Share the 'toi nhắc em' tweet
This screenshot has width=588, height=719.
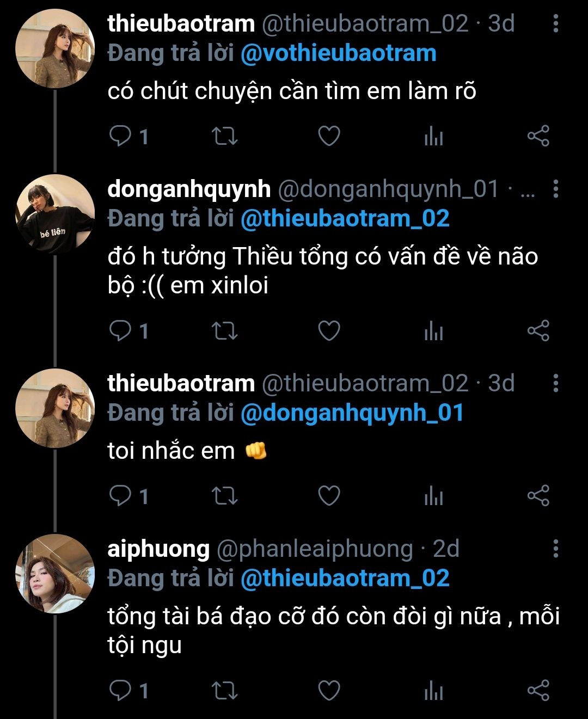pos(538,496)
